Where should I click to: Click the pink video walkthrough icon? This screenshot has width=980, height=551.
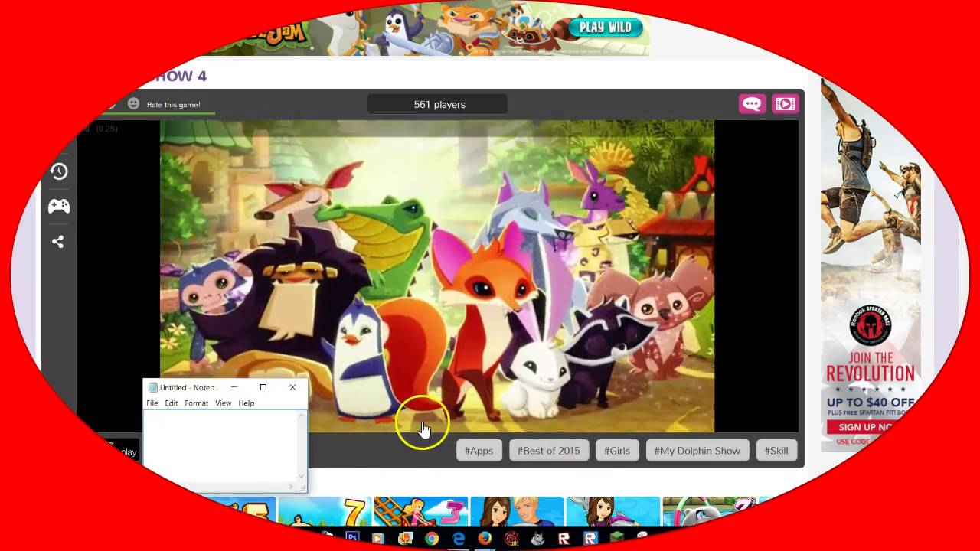pos(785,104)
